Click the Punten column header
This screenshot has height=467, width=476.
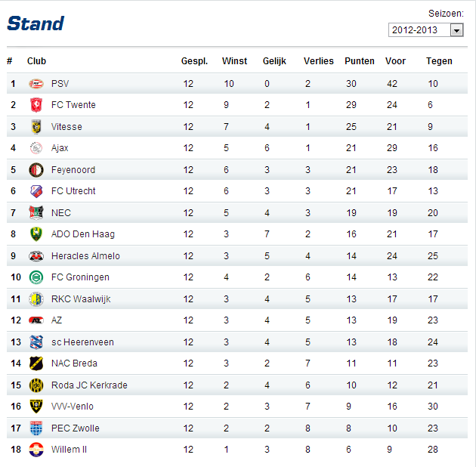coord(360,61)
